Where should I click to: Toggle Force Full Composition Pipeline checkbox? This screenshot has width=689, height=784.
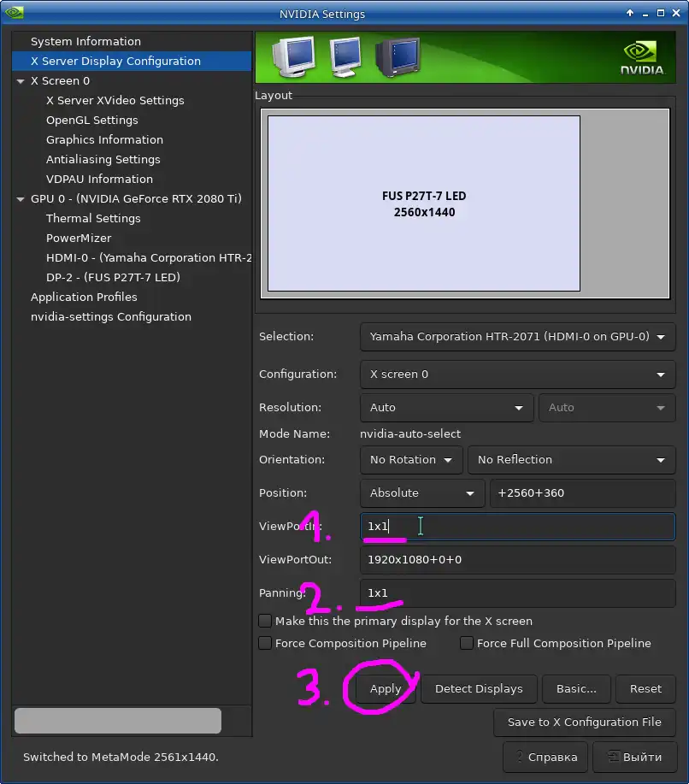pyautogui.click(x=467, y=643)
